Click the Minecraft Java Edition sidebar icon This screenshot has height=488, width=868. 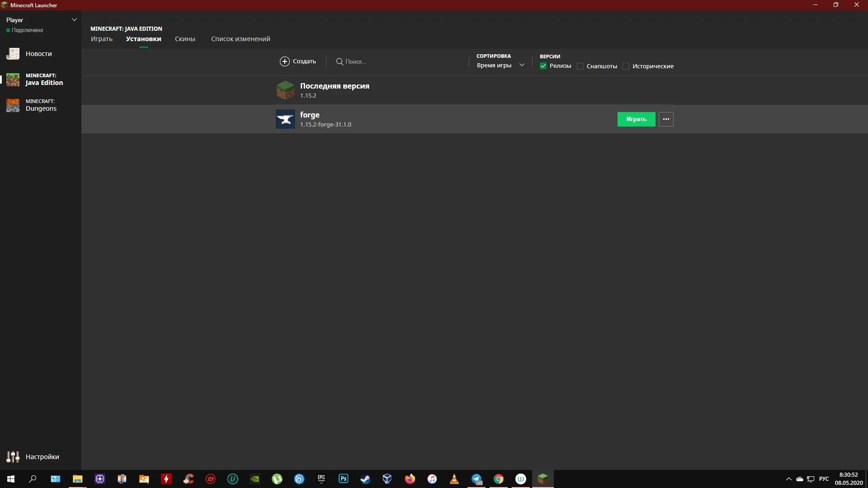click(13, 79)
